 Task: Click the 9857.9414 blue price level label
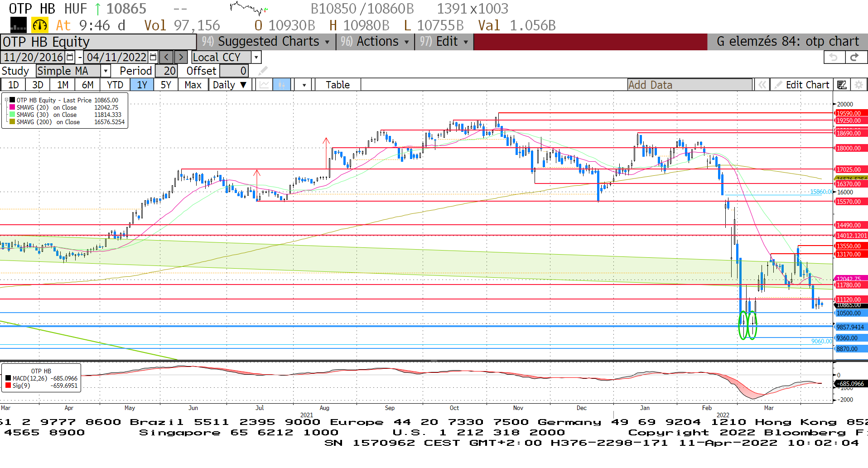(x=850, y=327)
